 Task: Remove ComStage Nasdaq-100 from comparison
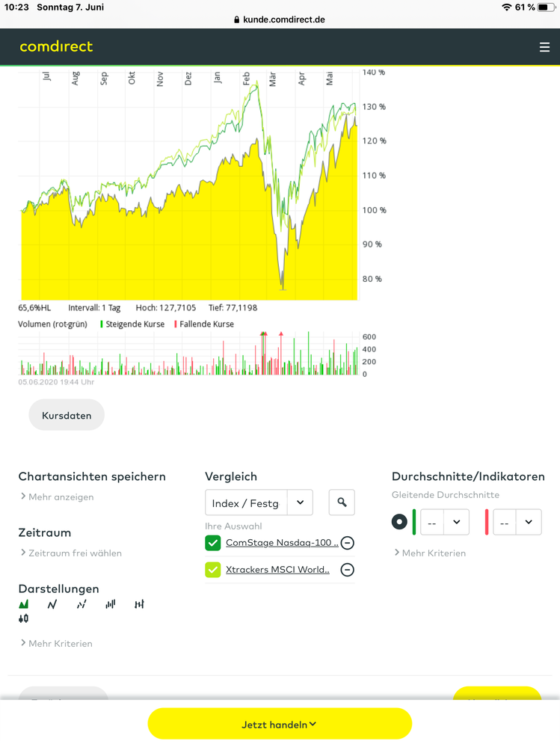point(347,543)
